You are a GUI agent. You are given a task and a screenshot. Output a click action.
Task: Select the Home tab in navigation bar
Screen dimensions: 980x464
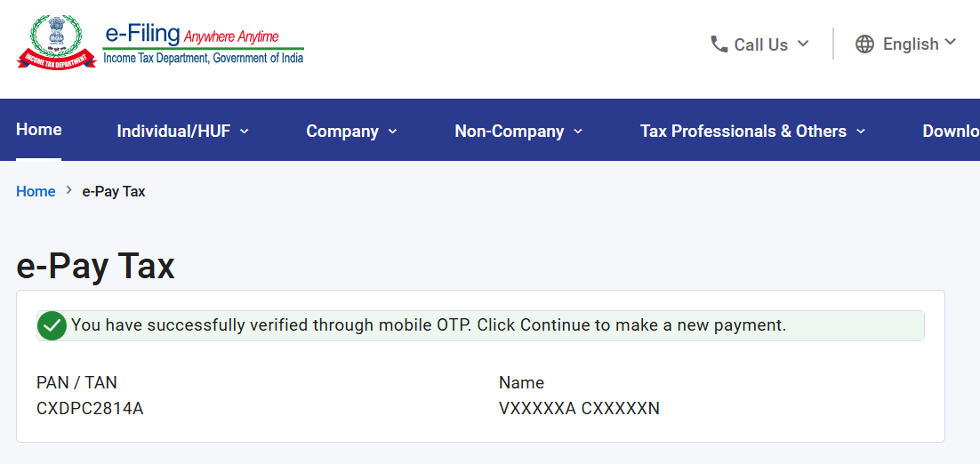click(x=39, y=130)
